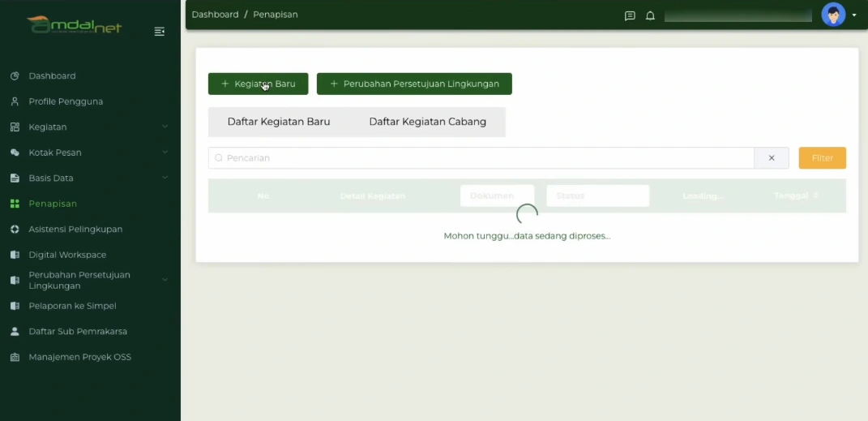868x421 pixels.
Task: Click the Asistensi Pelingkupan lifebuoy icon
Action: (x=15, y=230)
